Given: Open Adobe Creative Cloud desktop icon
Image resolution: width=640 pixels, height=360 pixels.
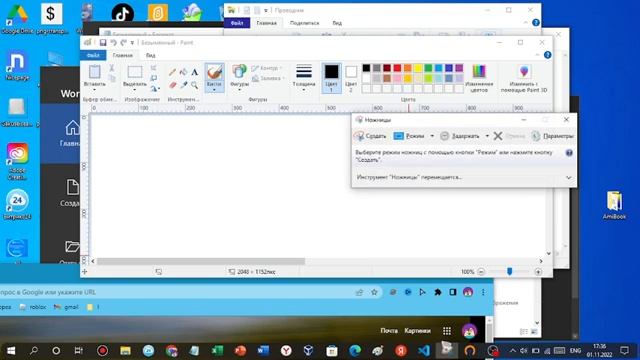Looking at the screenshot, I should coord(17,161).
